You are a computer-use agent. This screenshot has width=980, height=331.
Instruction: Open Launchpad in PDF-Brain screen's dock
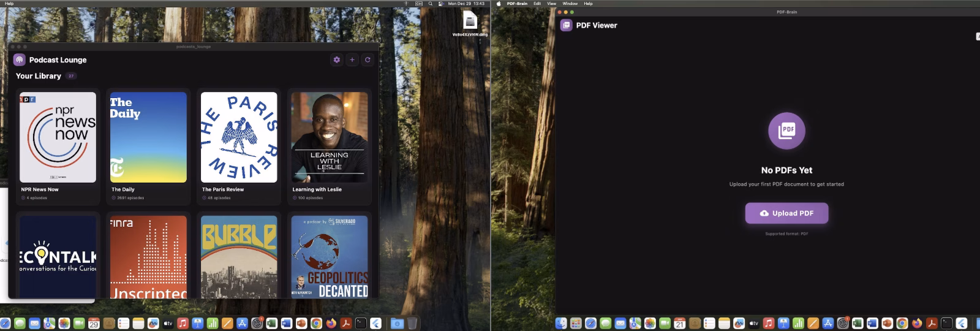point(576,323)
